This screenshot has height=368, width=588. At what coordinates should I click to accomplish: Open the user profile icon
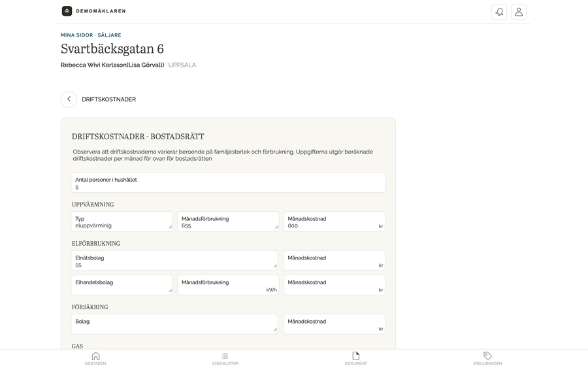coord(519,12)
